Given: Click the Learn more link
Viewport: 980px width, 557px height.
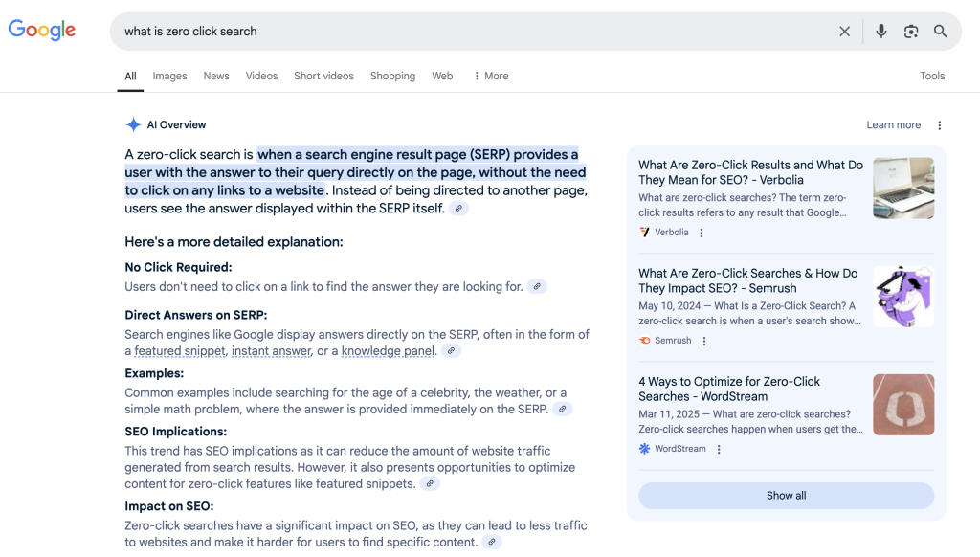Looking at the screenshot, I should [x=893, y=125].
